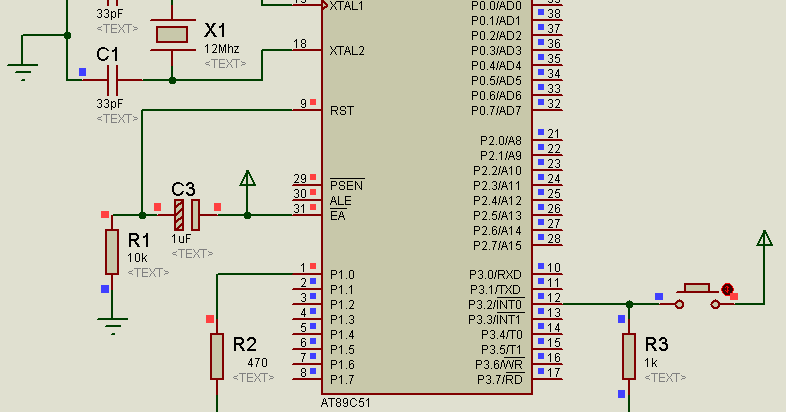This screenshot has height=412, width=786.
Task: Click the <TEXT> placeholder under X1 12Mhz
Action: point(225,64)
